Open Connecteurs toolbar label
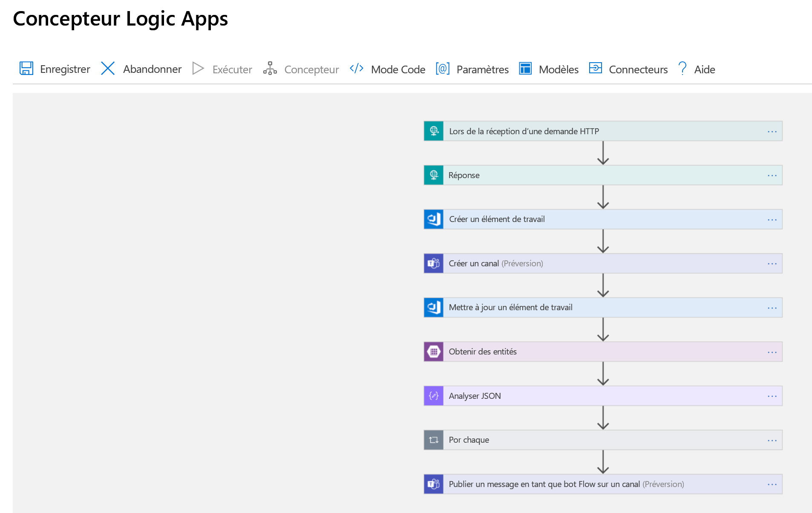The height and width of the screenshot is (513, 812). [x=638, y=69]
